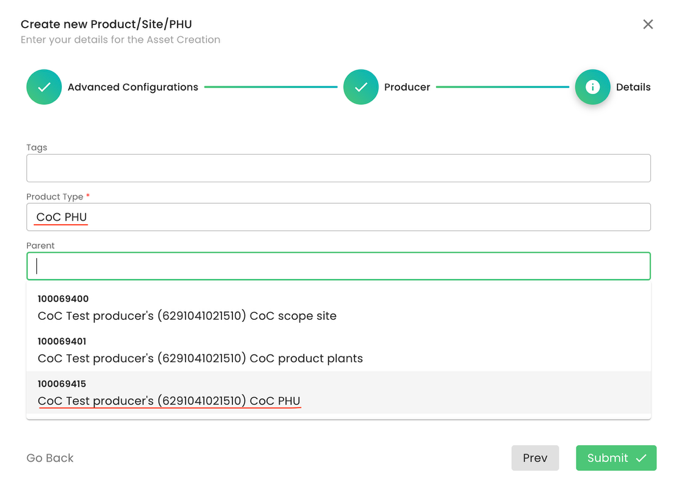Focus the Tags input field

[x=338, y=168]
